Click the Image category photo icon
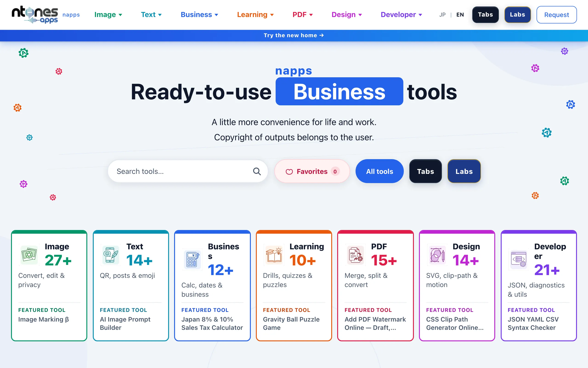This screenshot has height=368, width=588. [29, 255]
